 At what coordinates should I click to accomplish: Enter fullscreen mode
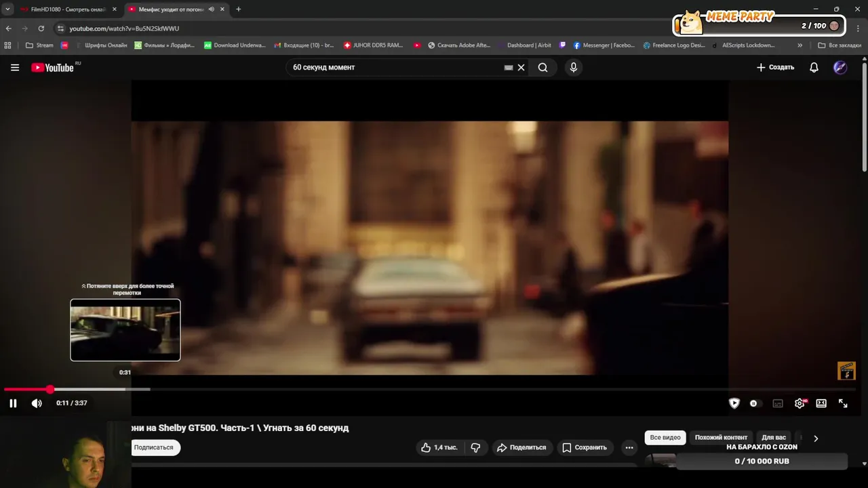843,403
